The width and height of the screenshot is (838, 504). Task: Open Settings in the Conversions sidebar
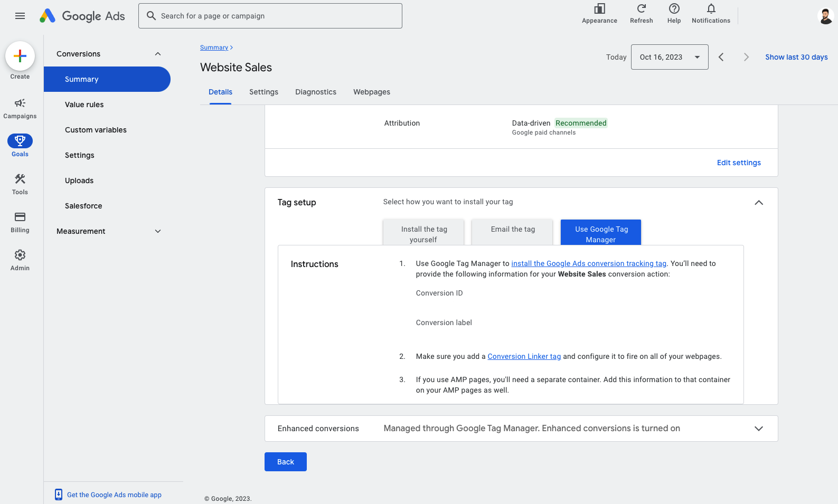[107, 155]
